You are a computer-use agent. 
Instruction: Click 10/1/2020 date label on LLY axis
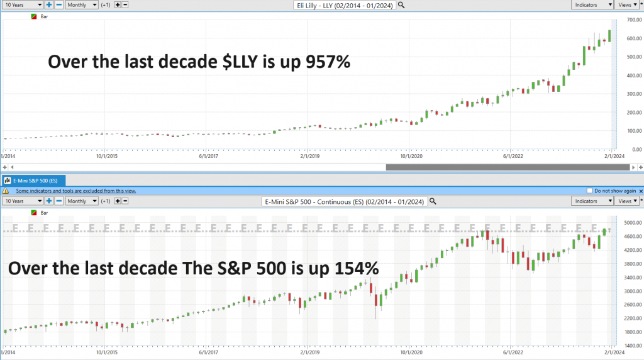411,156
